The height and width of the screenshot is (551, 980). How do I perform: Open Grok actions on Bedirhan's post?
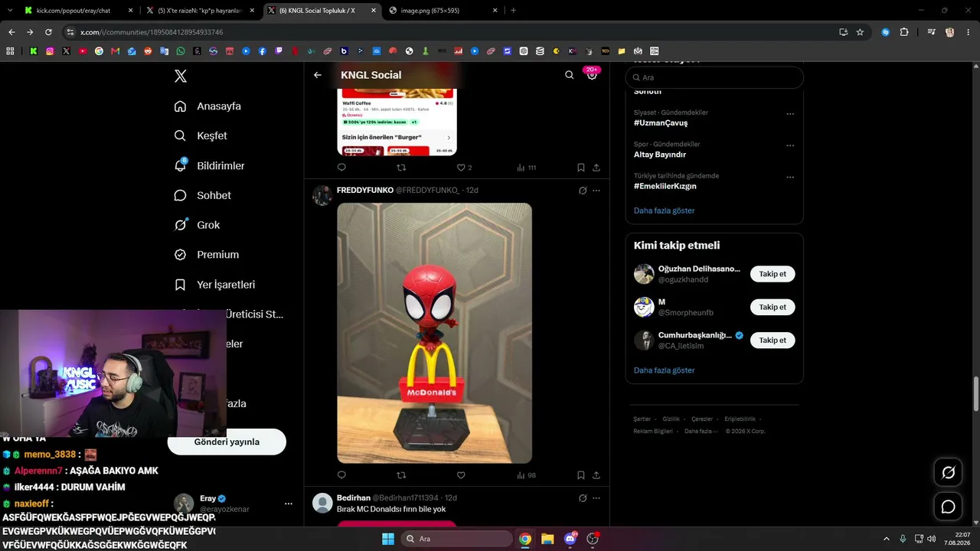[583, 498]
